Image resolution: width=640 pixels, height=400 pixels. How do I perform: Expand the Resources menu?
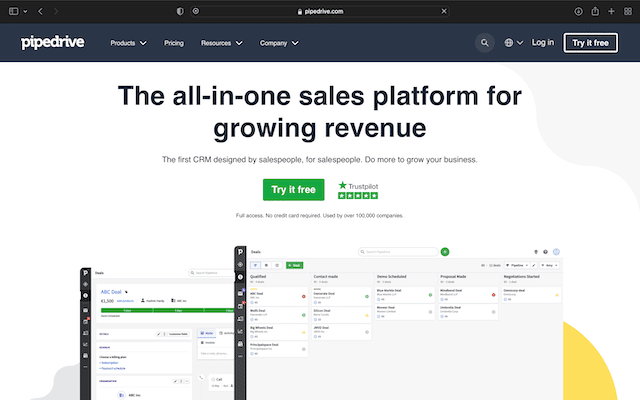[222, 43]
